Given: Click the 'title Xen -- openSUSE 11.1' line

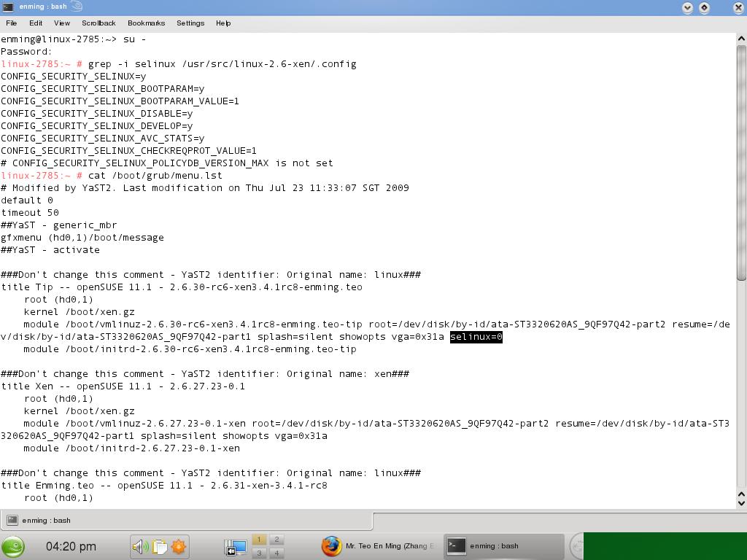Looking at the screenshot, I should tap(123, 386).
